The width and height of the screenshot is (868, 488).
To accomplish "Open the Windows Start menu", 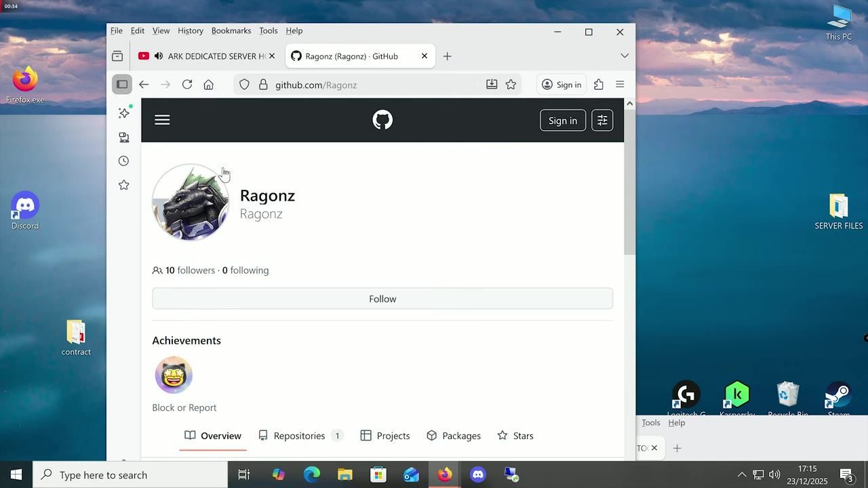I will point(16,474).
